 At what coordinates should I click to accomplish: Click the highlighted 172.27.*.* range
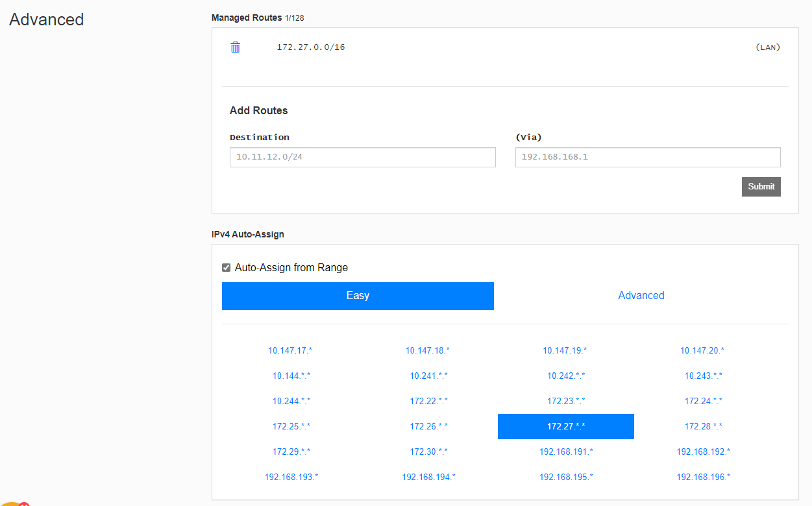[566, 426]
